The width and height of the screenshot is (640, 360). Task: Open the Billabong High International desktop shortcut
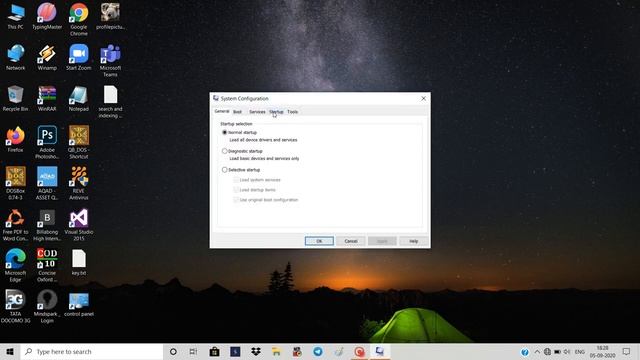click(x=47, y=224)
